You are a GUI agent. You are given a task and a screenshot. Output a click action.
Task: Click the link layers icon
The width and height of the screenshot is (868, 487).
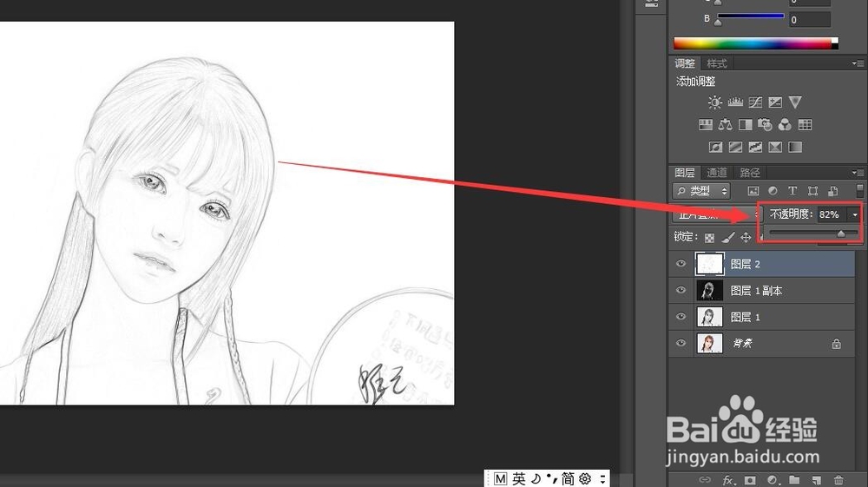[705, 480]
